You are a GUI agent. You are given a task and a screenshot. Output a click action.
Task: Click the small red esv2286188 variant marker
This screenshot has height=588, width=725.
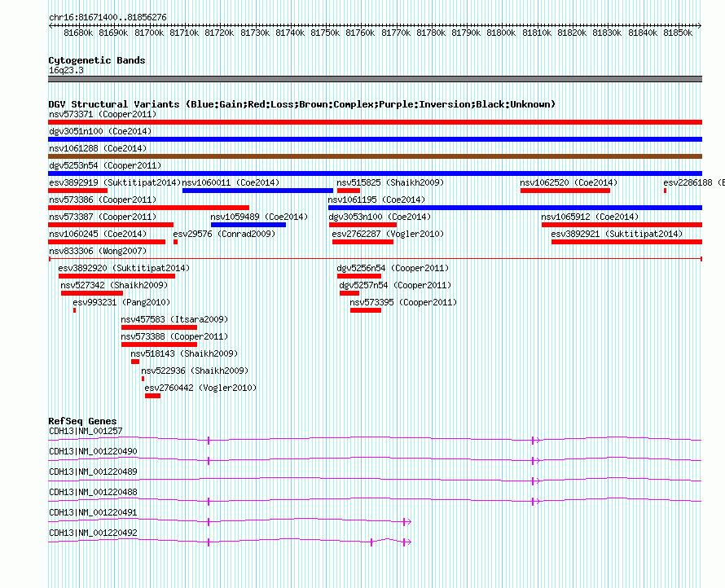pyautogui.click(x=665, y=191)
